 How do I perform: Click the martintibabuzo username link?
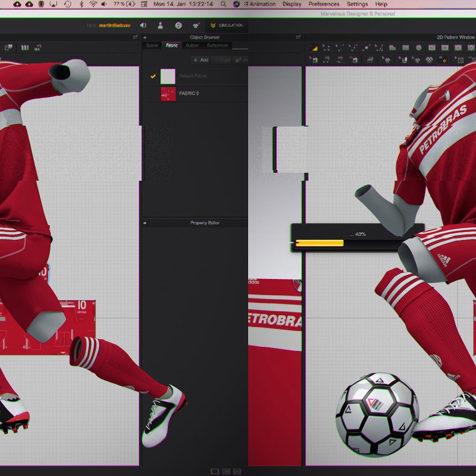[115, 26]
